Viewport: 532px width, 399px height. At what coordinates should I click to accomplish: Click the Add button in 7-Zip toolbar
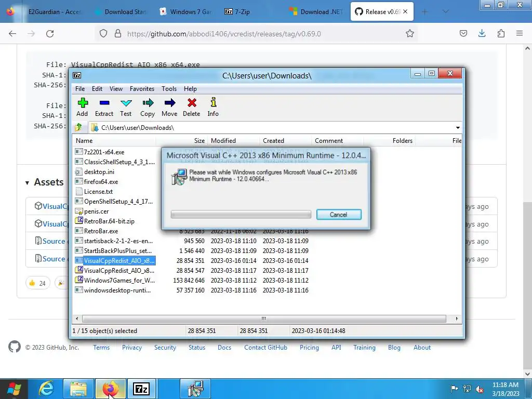[x=83, y=107]
